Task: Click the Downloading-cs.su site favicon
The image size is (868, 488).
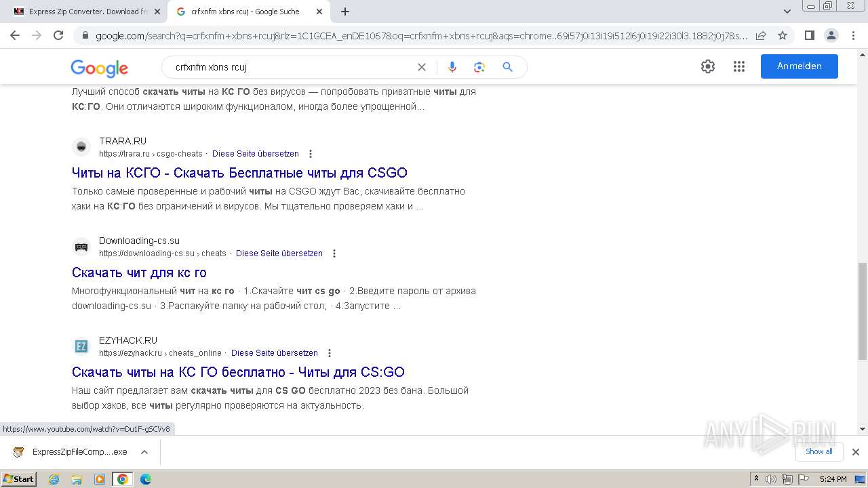Action: tap(81, 247)
